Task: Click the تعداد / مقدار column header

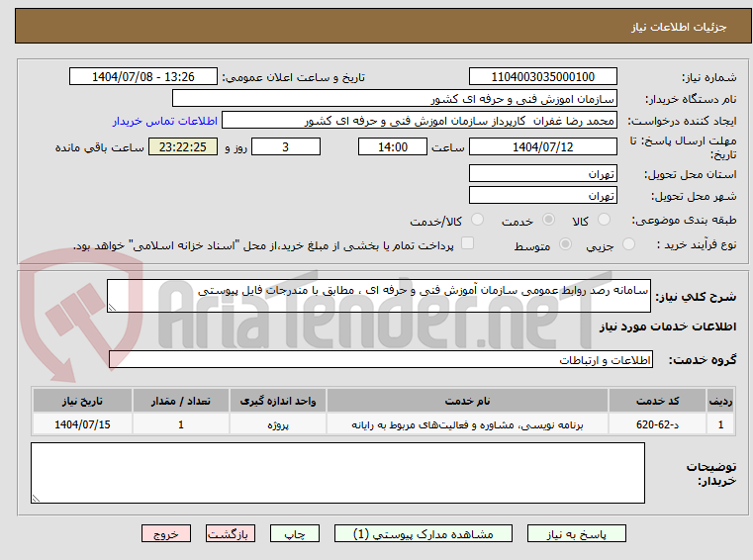Action: 180,401
